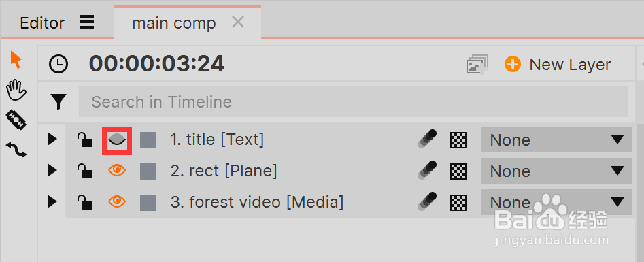Viewport: 644px width, 262px height.
Task: Select the arrow selection tool
Action: 16,60
